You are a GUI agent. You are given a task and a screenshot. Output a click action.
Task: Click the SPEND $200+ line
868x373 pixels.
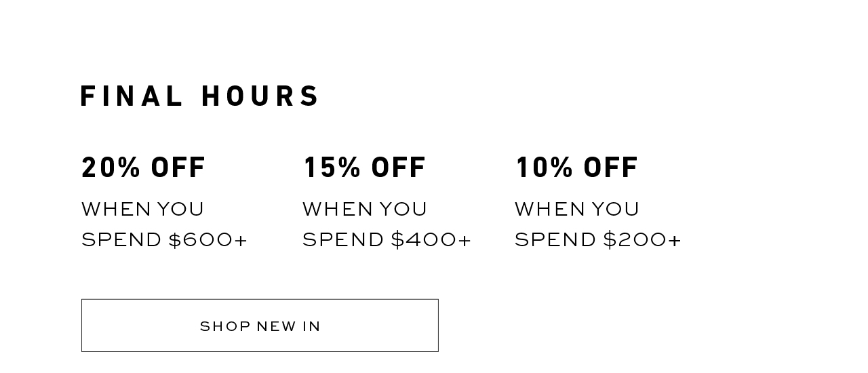tap(597, 240)
